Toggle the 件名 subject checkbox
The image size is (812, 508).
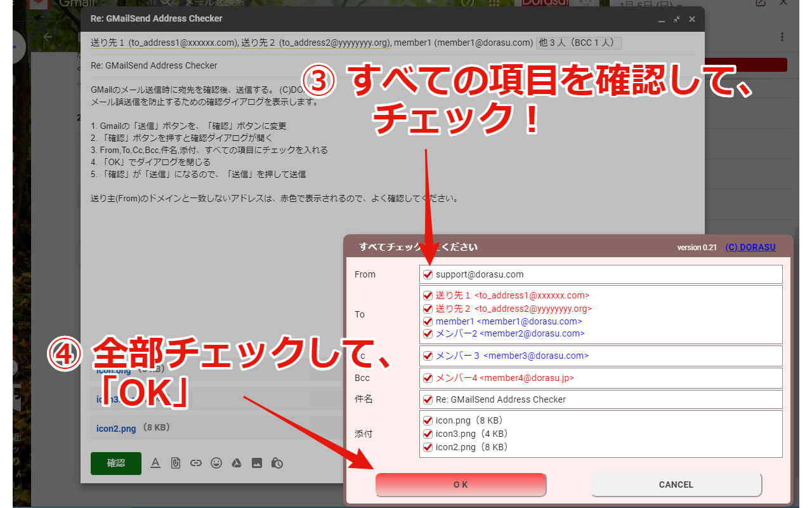click(428, 400)
